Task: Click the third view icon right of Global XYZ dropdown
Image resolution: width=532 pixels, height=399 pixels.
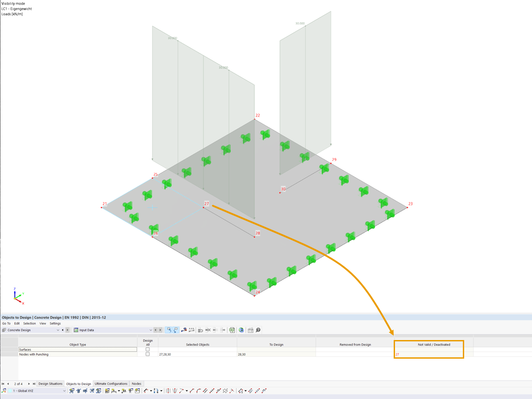Action: (85, 391)
